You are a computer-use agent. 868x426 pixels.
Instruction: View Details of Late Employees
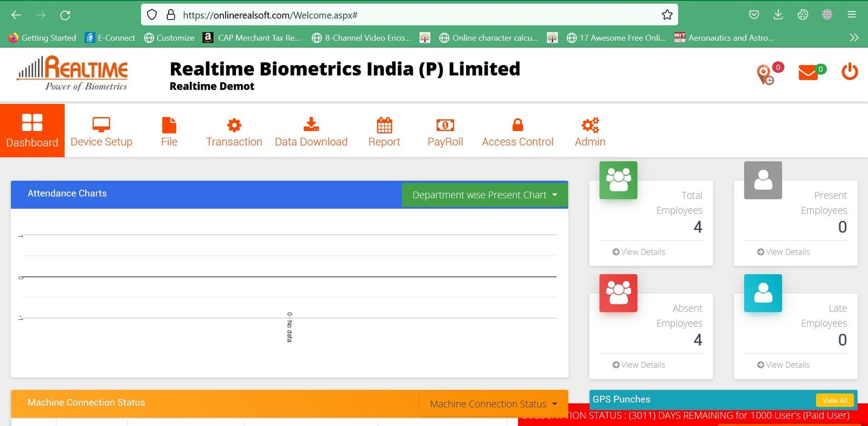pos(783,365)
